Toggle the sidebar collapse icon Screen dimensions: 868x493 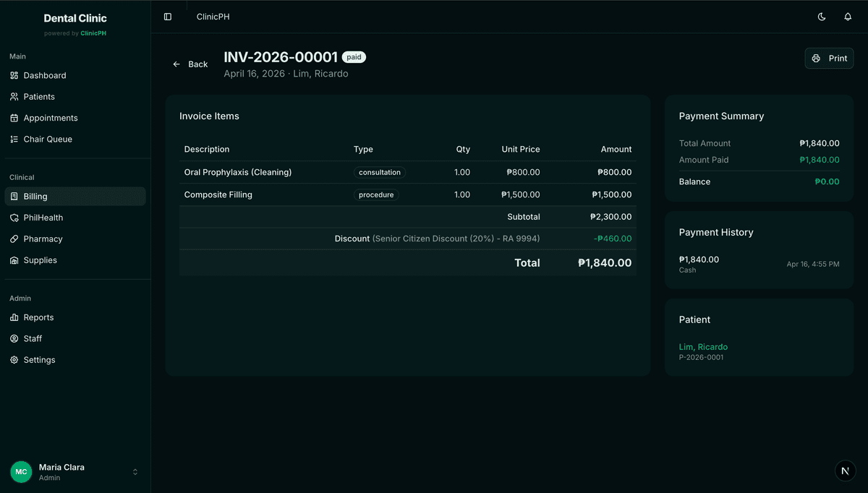click(x=168, y=17)
